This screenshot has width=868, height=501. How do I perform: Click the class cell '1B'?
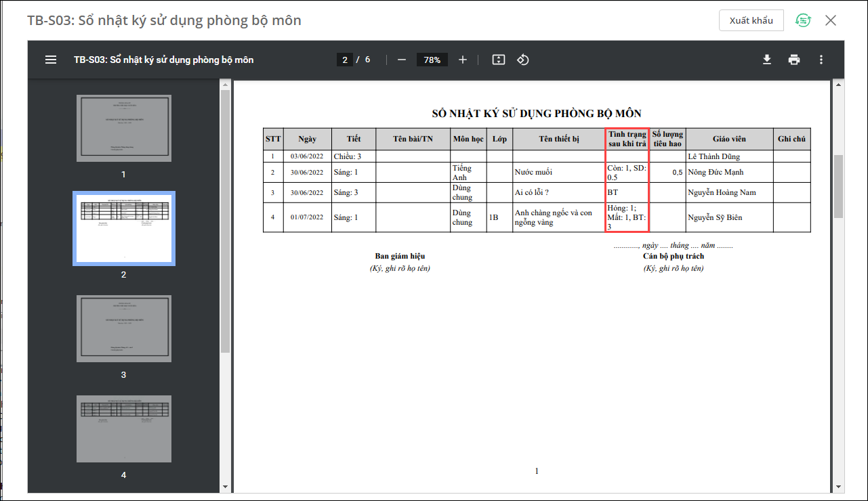499,217
